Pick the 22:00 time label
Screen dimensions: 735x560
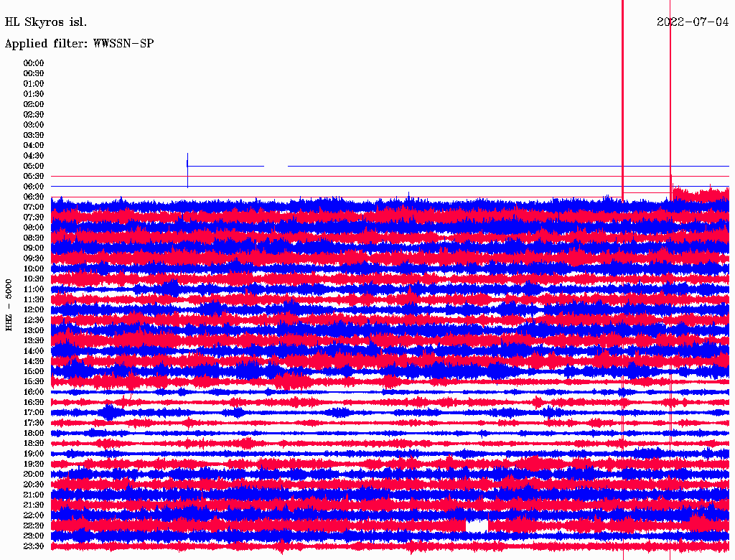click(34, 515)
